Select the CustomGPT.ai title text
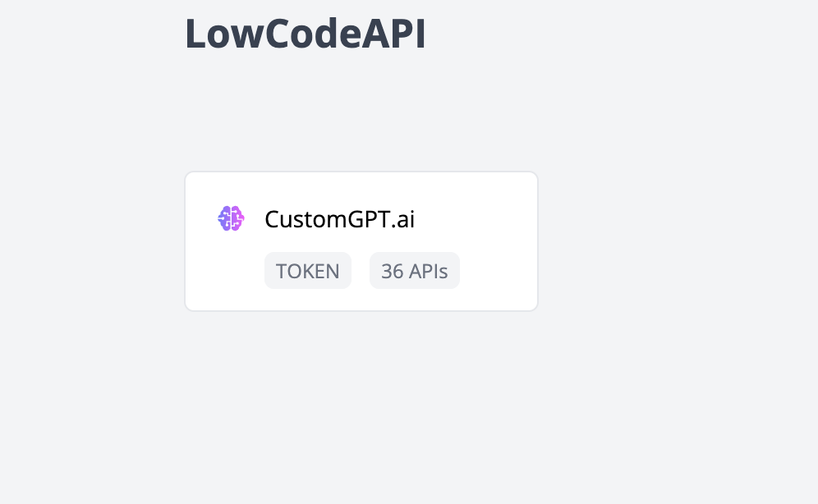 339,218
